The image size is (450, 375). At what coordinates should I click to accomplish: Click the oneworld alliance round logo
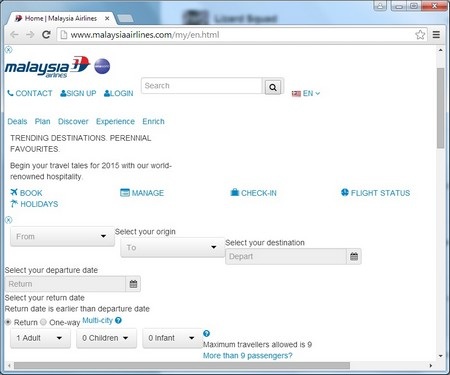(x=102, y=66)
